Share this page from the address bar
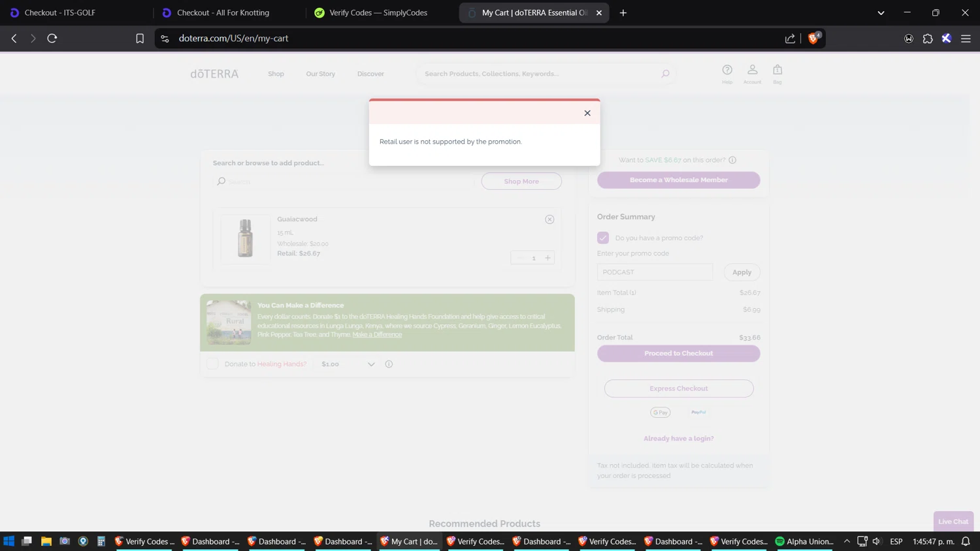 click(790, 39)
